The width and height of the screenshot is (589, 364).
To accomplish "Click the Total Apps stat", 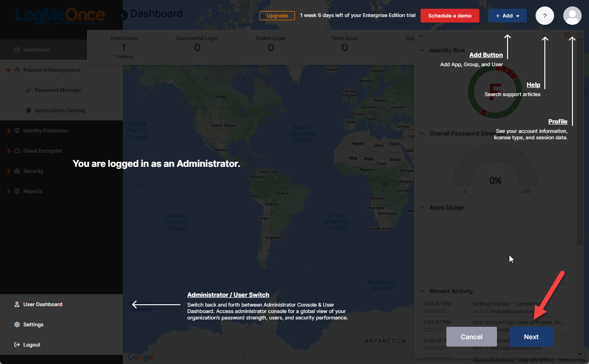I will tap(345, 44).
